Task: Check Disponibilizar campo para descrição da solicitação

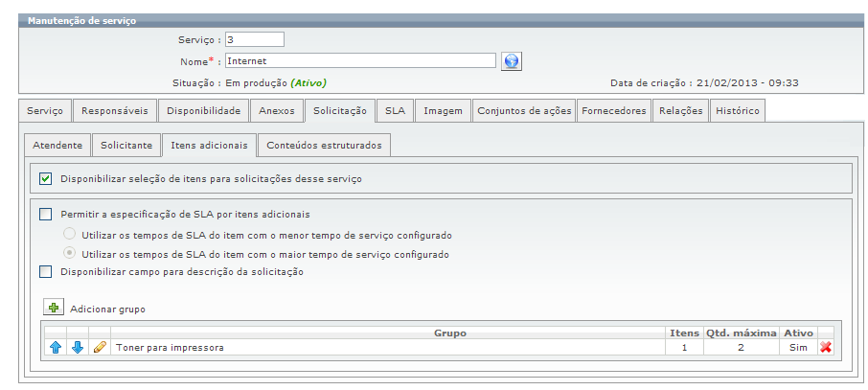Action: coord(46,272)
